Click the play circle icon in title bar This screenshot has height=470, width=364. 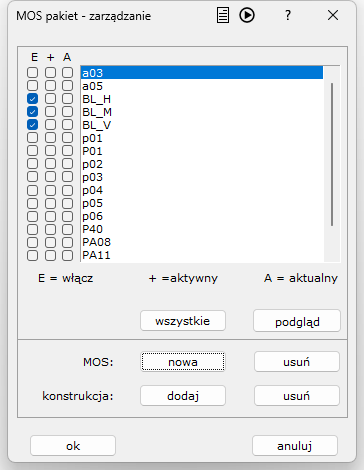247,15
